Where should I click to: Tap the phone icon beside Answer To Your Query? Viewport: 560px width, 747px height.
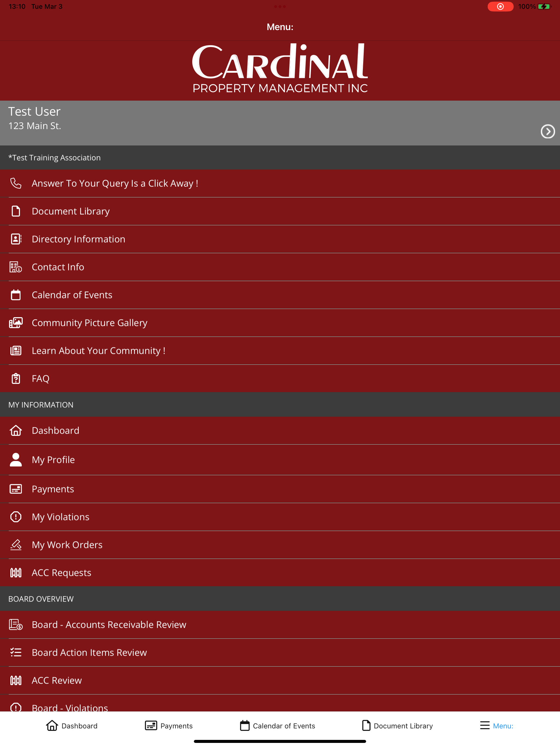[x=16, y=183]
